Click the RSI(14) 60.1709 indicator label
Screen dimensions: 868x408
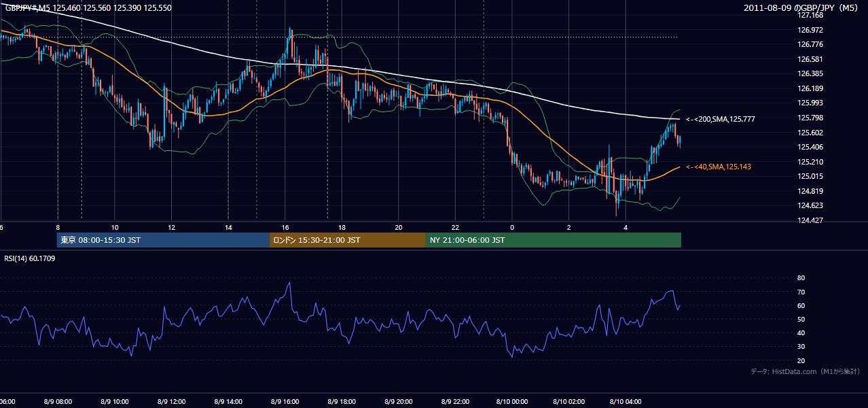click(x=30, y=258)
